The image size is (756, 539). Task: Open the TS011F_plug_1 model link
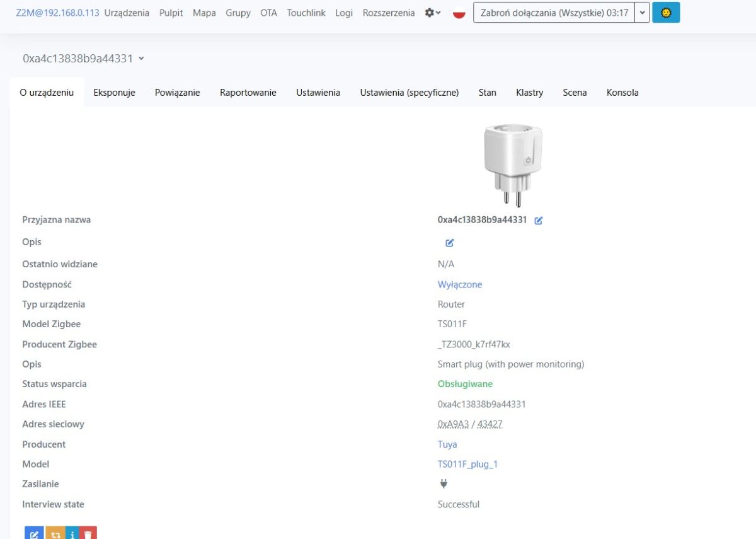click(x=467, y=464)
